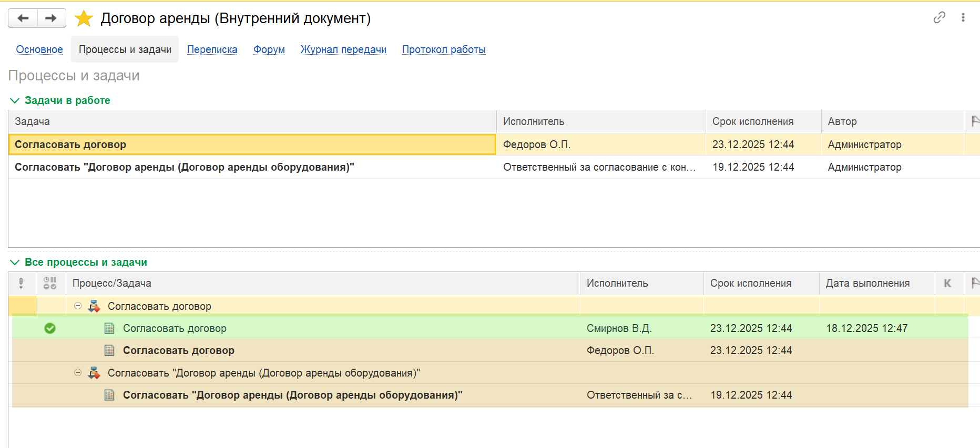980x448 pixels.
Task: Open the Журнал передачи link
Action: 343,49
